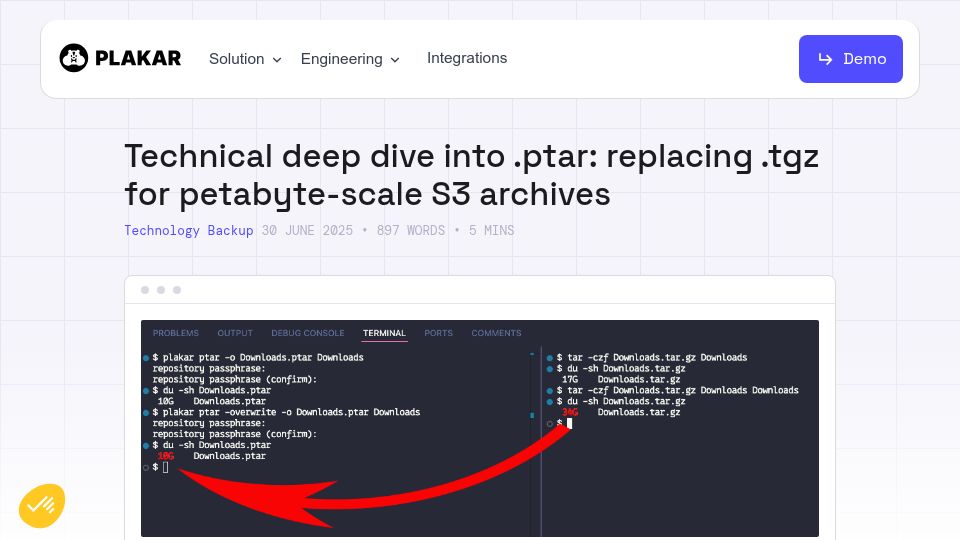Expand the Engineering dropdown chevron

click(x=395, y=60)
